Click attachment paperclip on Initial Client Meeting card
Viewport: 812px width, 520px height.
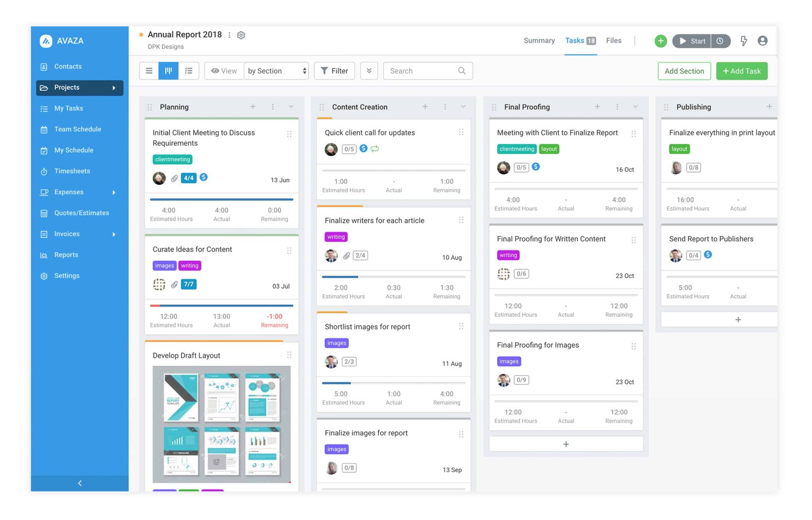[x=174, y=178]
